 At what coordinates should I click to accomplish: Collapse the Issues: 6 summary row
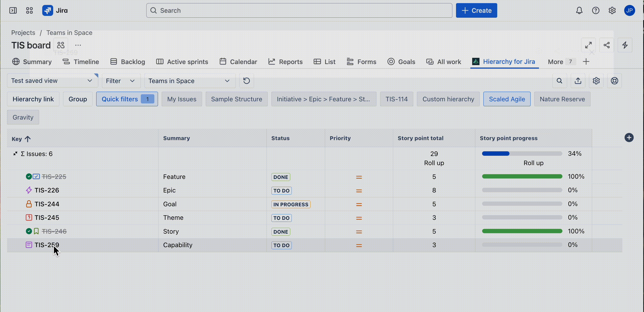15,154
